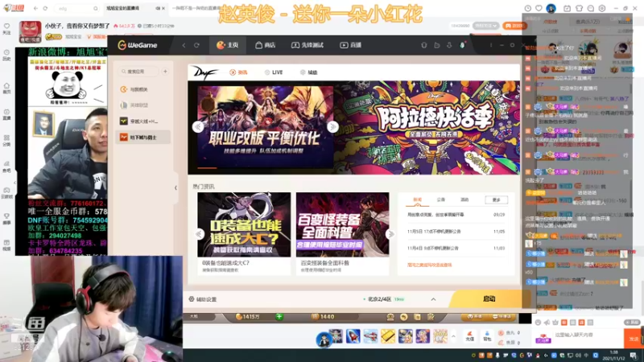Open the 直播 tab in WeGame
This screenshot has width=644, height=362.
(351, 45)
